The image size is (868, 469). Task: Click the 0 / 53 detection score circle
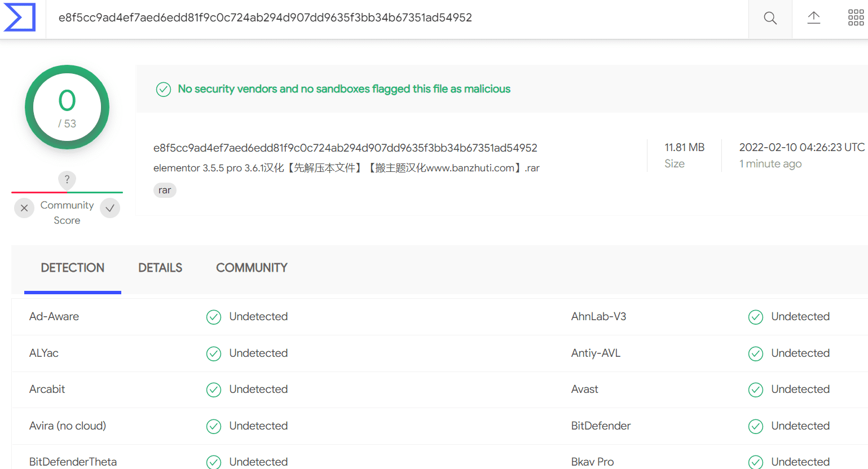point(67,107)
